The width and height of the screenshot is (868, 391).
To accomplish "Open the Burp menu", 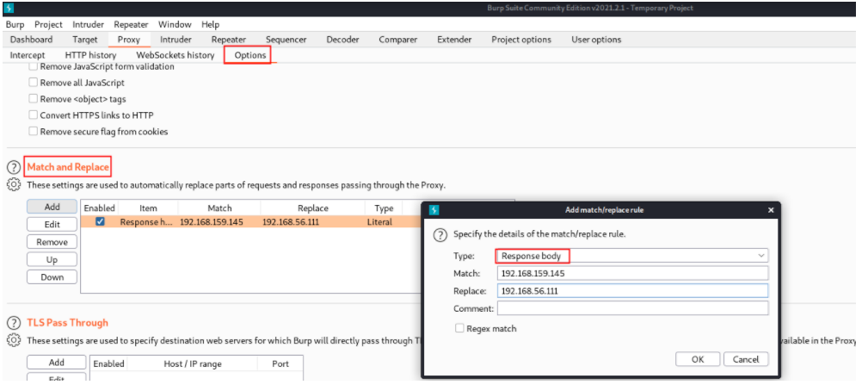I will coord(15,24).
